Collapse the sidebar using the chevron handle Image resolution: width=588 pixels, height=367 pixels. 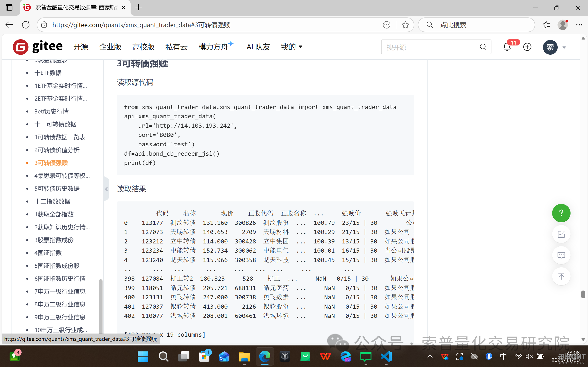tap(106, 189)
